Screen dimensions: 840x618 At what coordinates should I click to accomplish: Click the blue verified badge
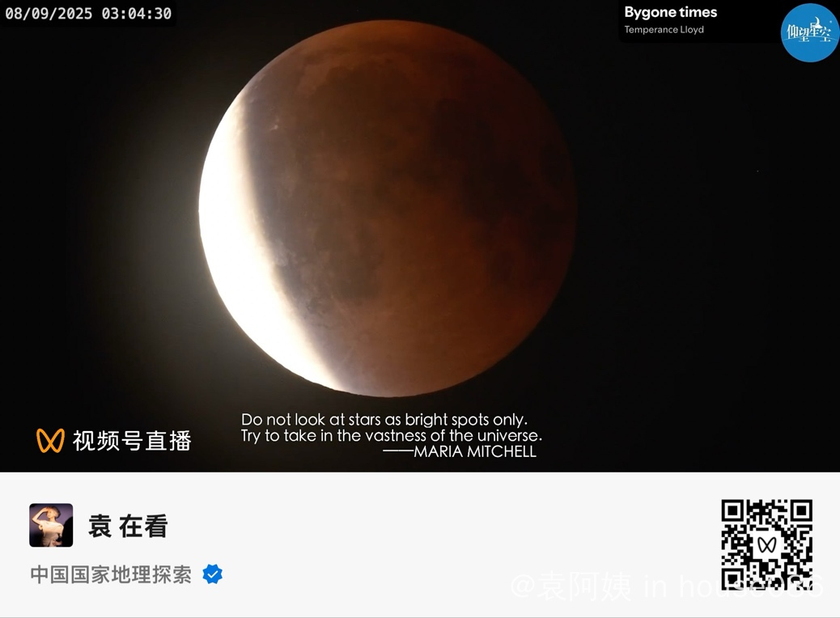pos(213,574)
